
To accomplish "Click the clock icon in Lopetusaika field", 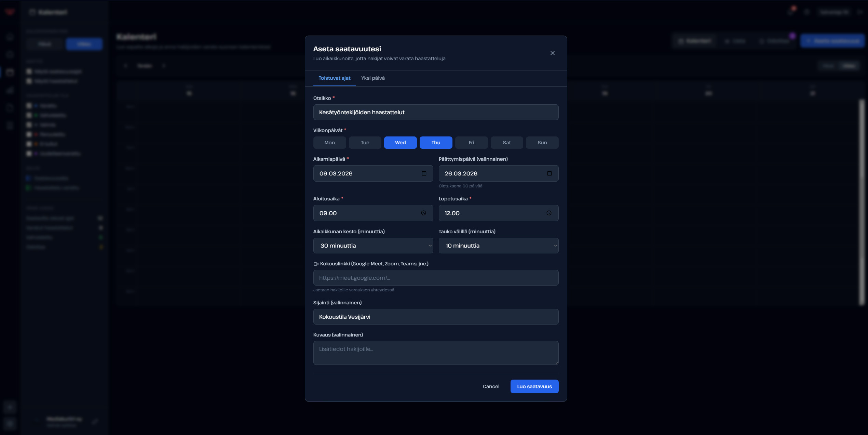I will coord(549,213).
